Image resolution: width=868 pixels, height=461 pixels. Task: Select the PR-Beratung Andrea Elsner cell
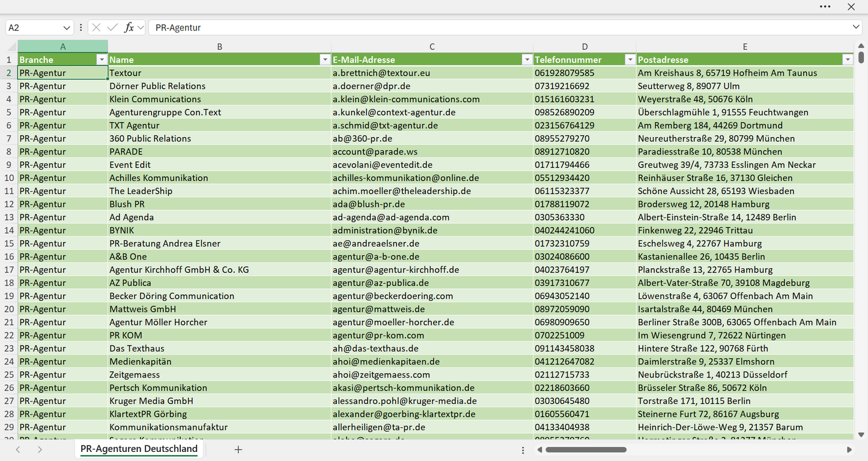pyautogui.click(x=219, y=243)
